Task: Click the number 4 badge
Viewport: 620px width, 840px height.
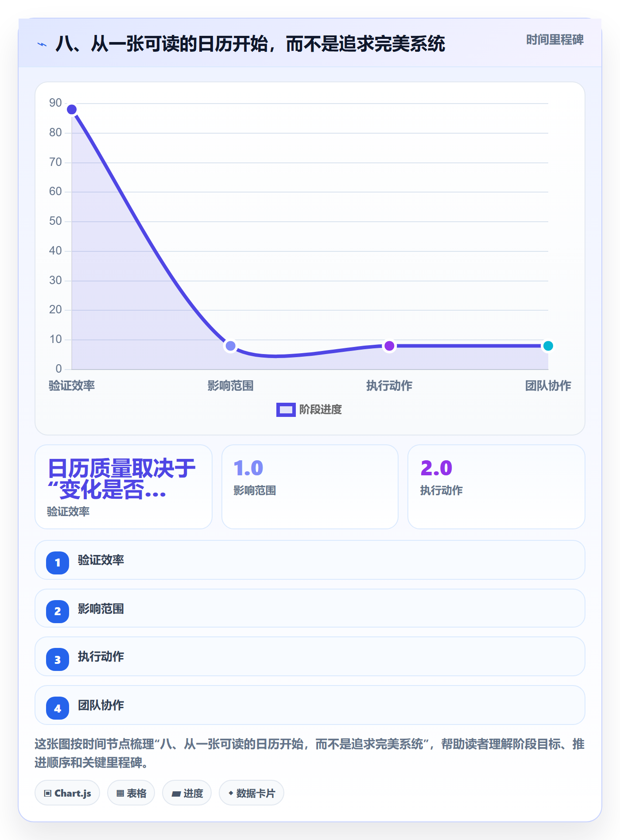Action: (58, 708)
